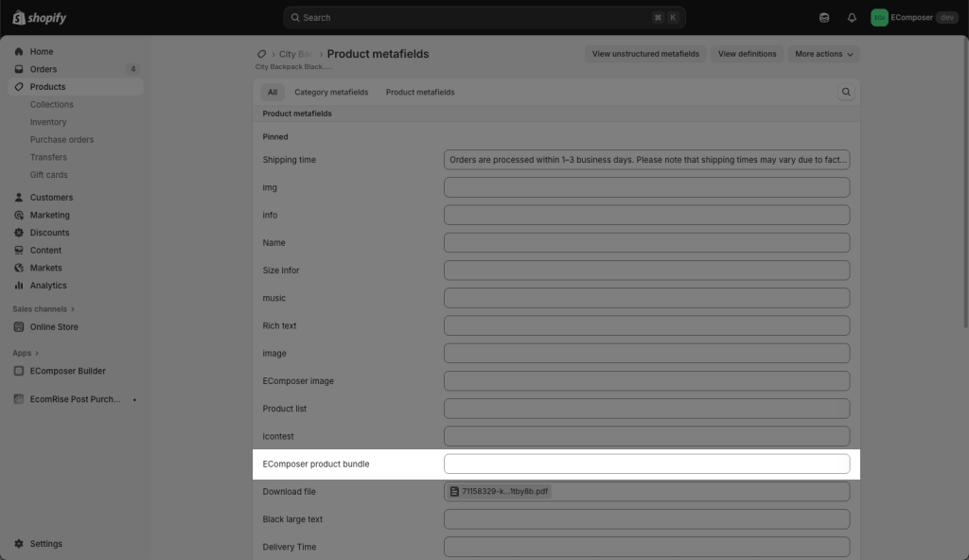Open the notifications bell icon

tap(852, 18)
